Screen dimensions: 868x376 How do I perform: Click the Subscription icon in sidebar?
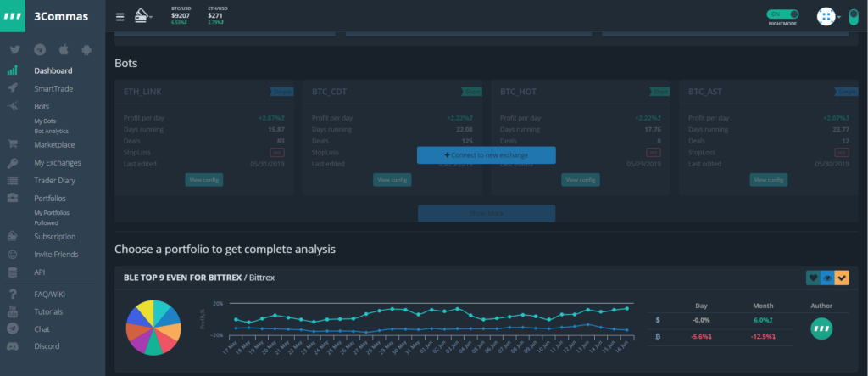point(12,236)
